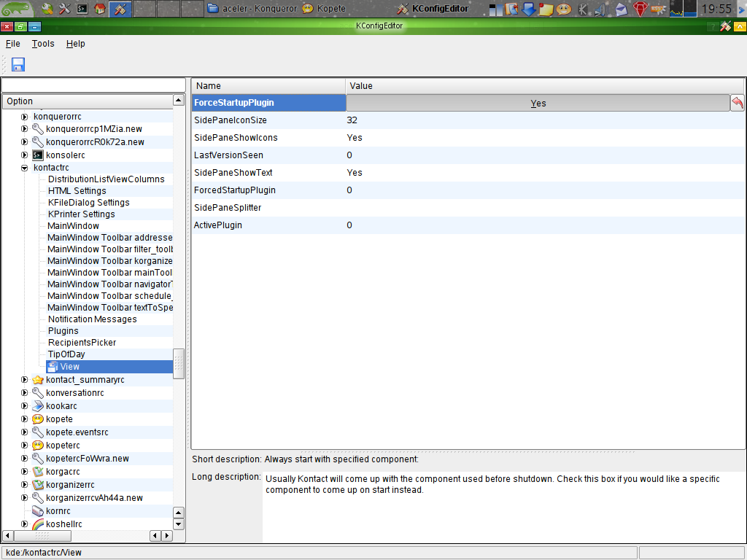This screenshot has width=747, height=560.
Task: Click the system monitor graph applet
Action: click(683, 9)
